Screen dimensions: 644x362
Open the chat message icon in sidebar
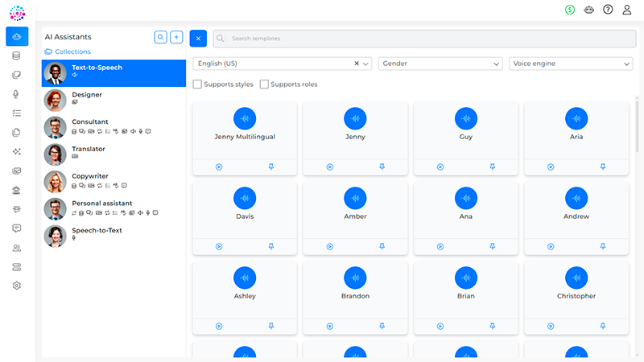17,228
